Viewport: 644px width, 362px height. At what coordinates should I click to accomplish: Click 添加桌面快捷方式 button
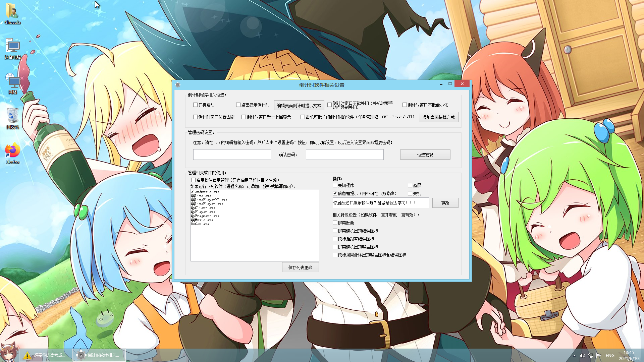tap(438, 117)
